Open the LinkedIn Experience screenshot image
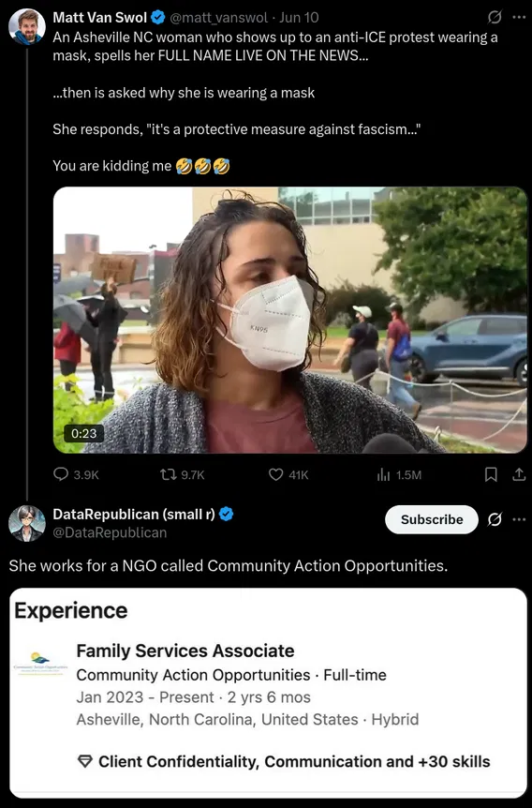This screenshot has height=808, width=532. 268,693
